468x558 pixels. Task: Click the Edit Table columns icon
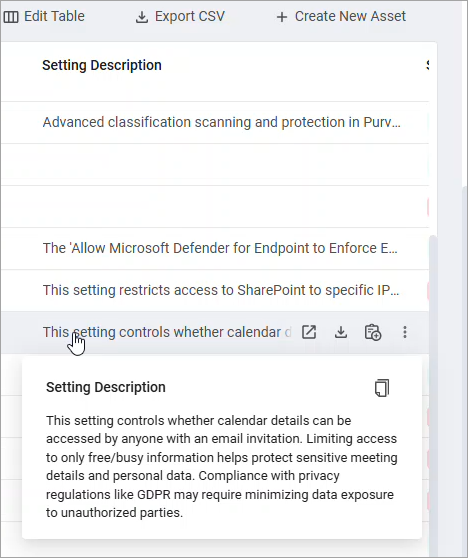pyautogui.click(x=11, y=17)
